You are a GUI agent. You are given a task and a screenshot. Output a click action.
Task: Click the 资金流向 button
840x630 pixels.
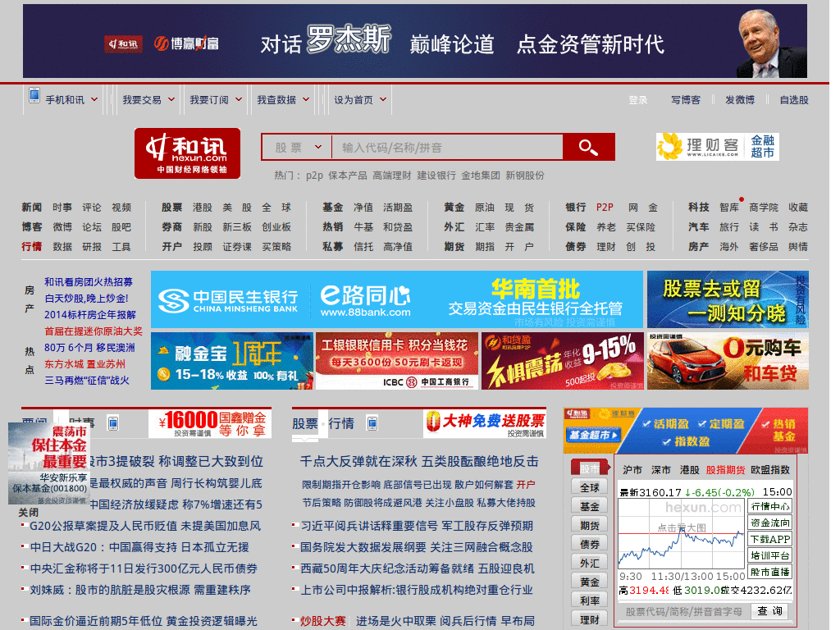pyautogui.click(x=769, y=523)
